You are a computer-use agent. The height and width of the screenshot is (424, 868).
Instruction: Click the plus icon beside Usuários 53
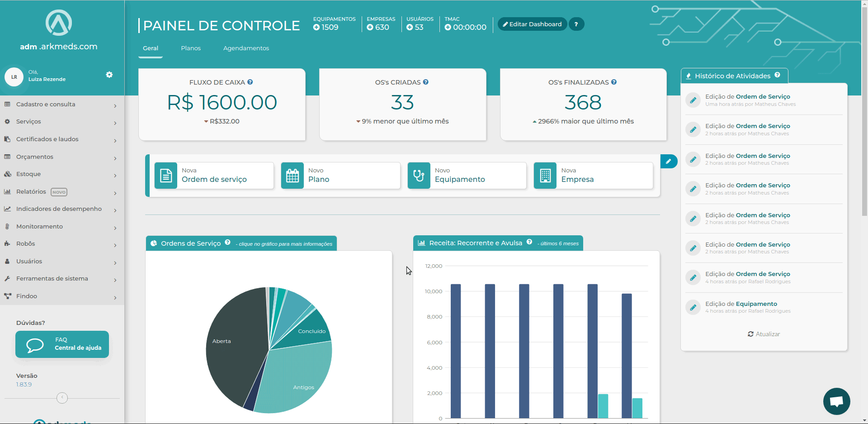click(410, 27)
